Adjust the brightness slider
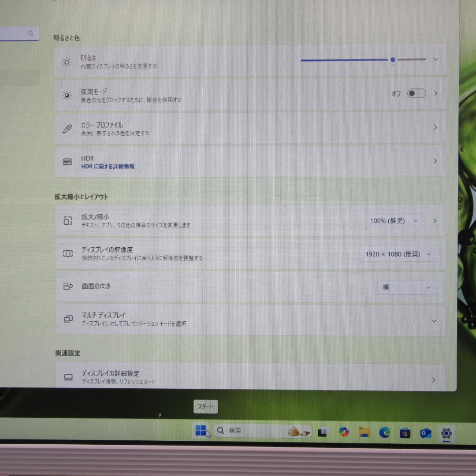The height and width of the screenshot is (476, 476). click(393, 59)
